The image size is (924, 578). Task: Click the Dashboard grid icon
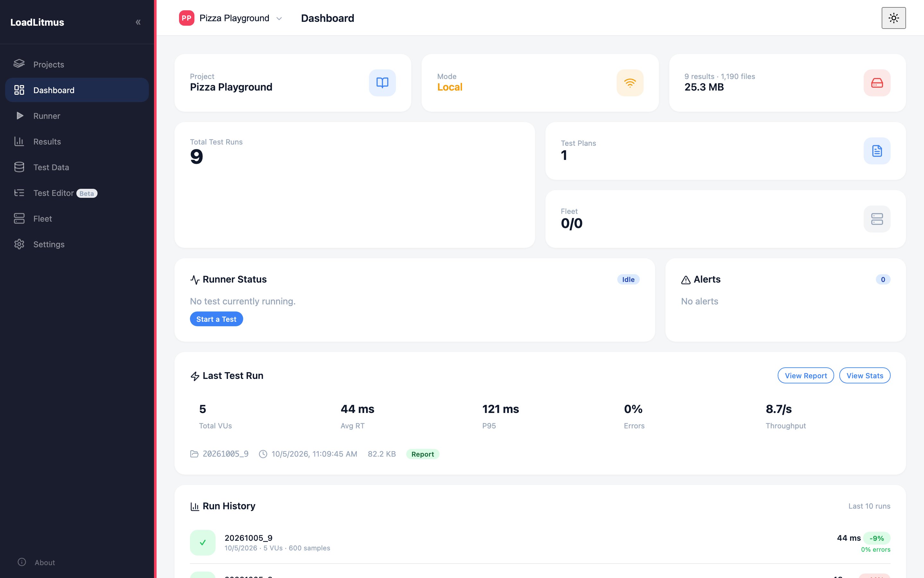(19, 90)
